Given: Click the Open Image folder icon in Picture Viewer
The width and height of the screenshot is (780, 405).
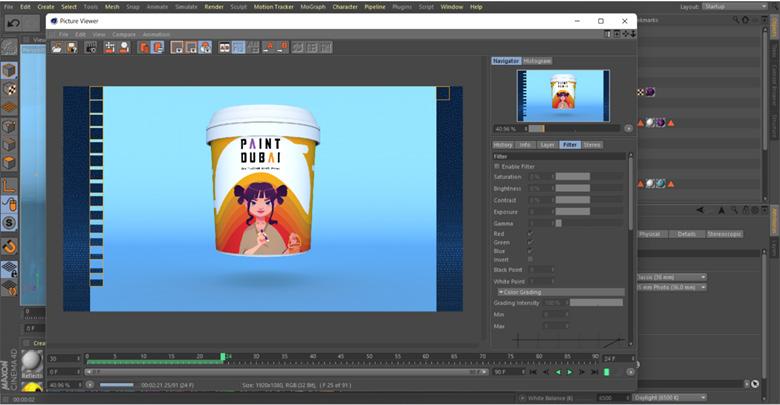Looking at the screenshot, I should pyautogui.click(x=57, y=47).
